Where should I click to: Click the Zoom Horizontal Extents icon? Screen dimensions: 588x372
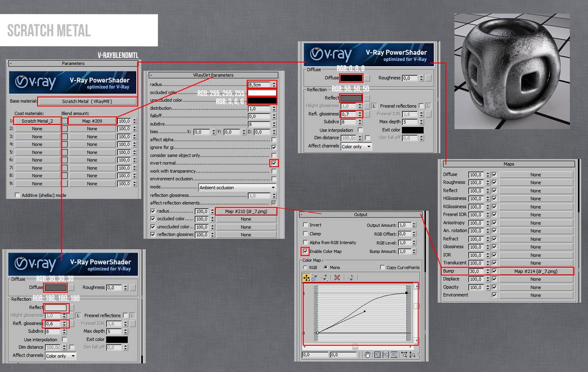click(x=386, y=355)
